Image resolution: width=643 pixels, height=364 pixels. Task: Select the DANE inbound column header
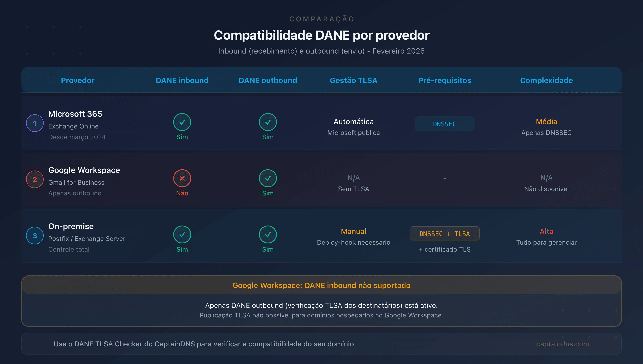coord(182,80)
